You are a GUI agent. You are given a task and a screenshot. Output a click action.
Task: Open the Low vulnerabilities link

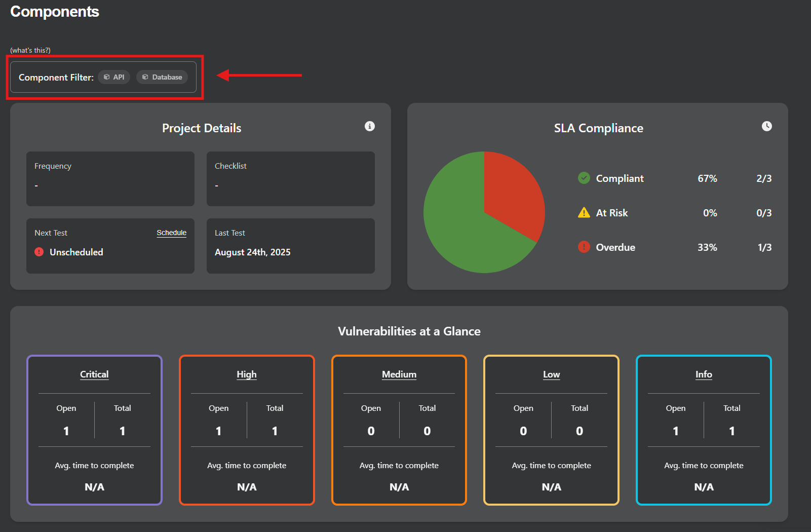point(551,374)
